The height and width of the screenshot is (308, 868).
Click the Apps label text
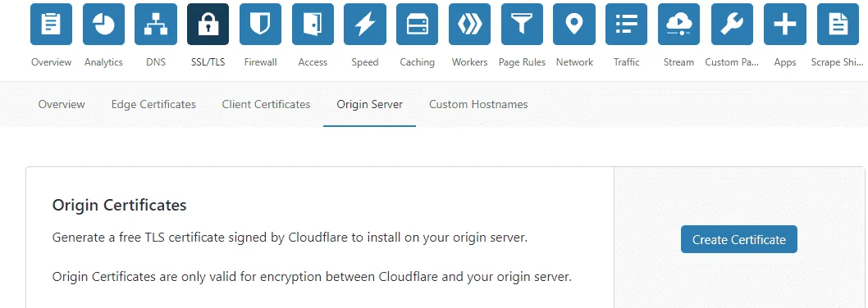click(785, 62)
